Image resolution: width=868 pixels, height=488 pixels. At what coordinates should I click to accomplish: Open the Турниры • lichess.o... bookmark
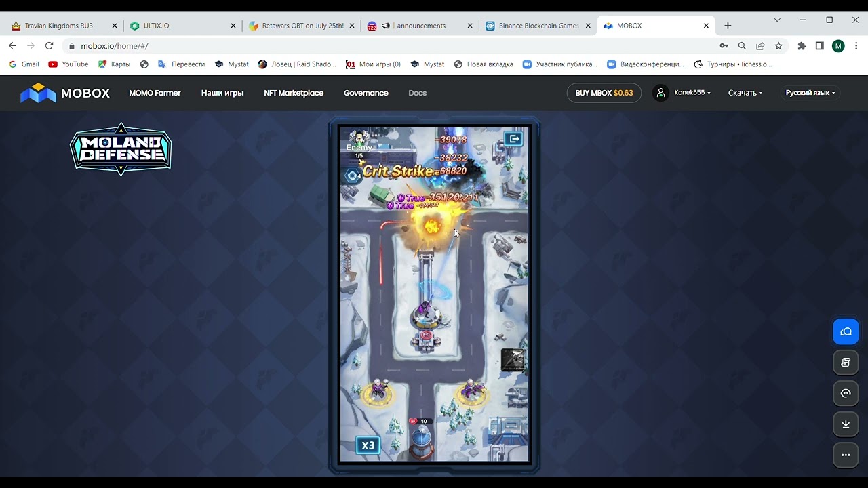(x=733, y=64)
